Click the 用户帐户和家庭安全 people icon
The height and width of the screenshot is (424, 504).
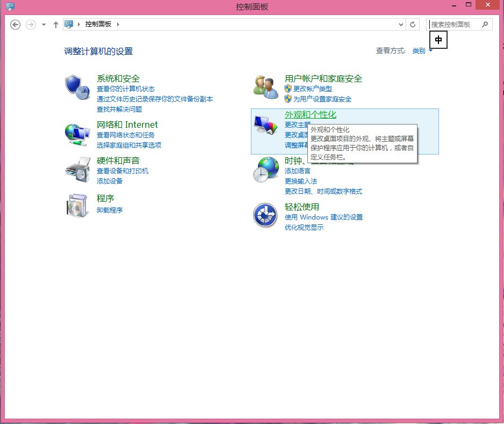pyautogui.click(x=265, y=87)
